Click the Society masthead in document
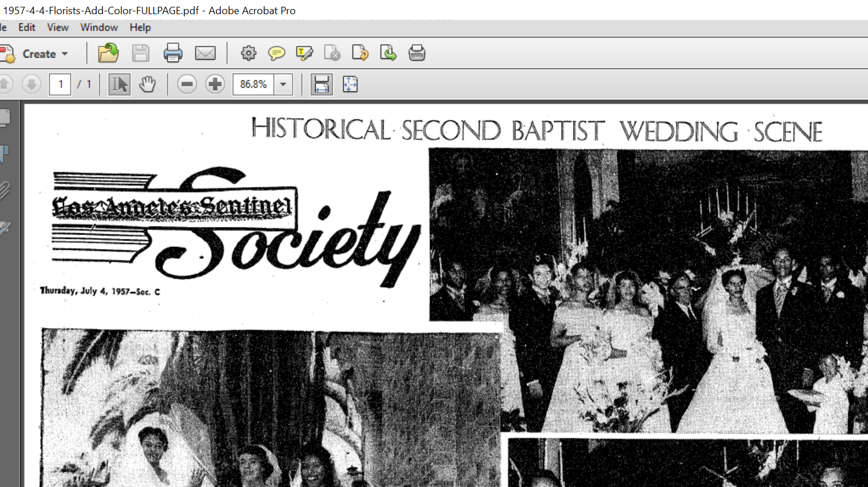868x487 pixels. click(237, 227)
